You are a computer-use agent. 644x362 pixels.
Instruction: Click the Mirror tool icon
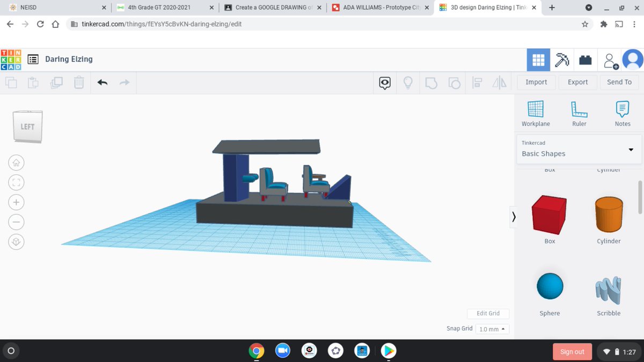coord(500,83)
